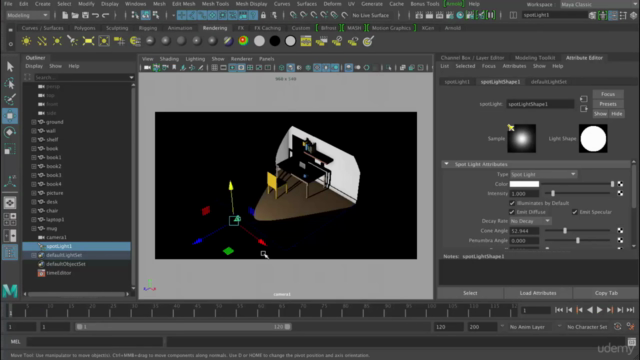The image size is (640, 360).
Task: Open the Mesh Tools menu
Action: (215, 4)
